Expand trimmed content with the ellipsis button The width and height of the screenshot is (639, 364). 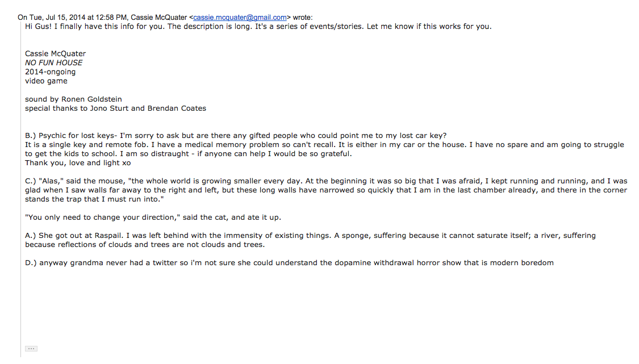coord(31,349)
